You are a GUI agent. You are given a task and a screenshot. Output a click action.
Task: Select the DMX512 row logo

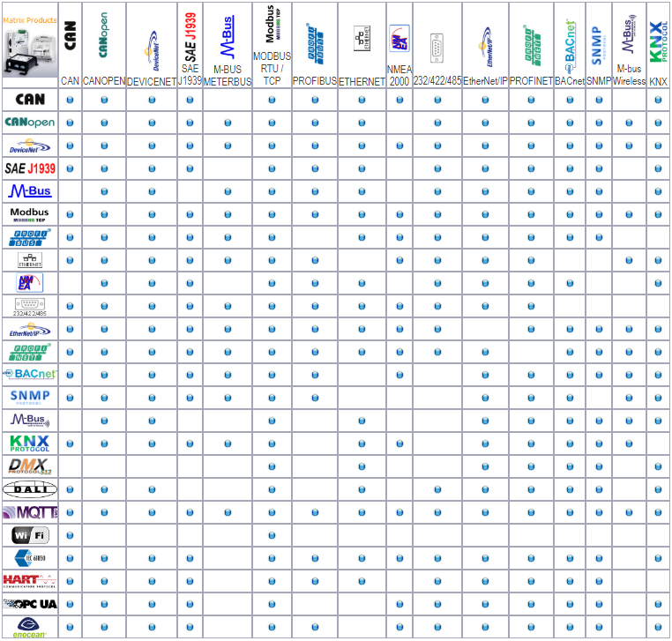pos(30,466)
